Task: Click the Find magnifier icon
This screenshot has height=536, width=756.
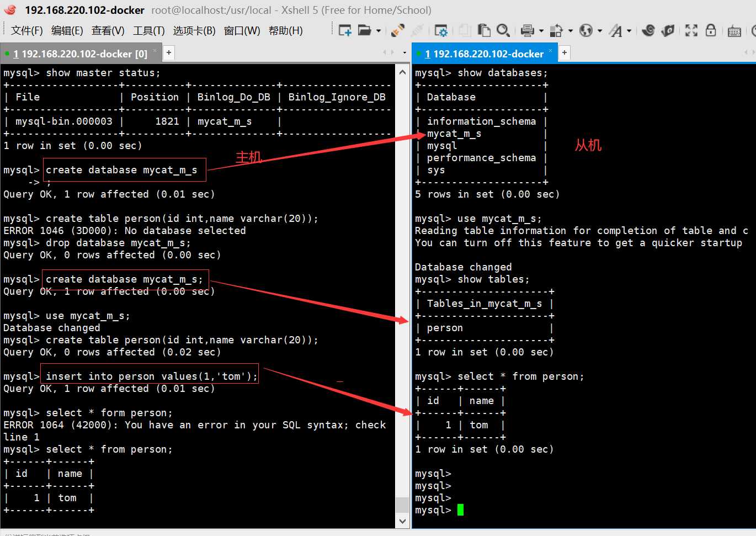Action: tap(503, 30)
